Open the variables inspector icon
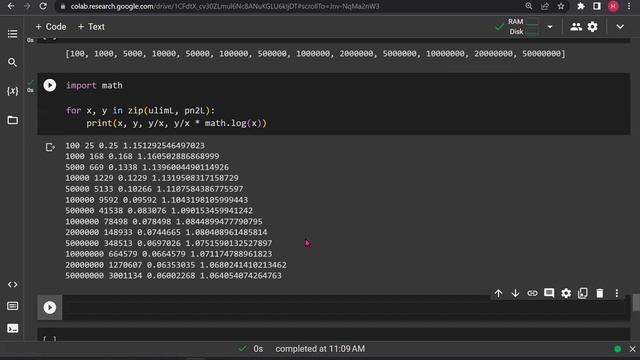The width and height of the screenshot is (640, 360). (12, 91)
